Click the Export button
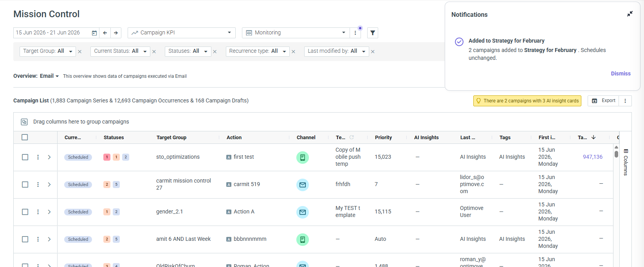Viewport: 644px width, 267px height. click(x=604, y=101)
